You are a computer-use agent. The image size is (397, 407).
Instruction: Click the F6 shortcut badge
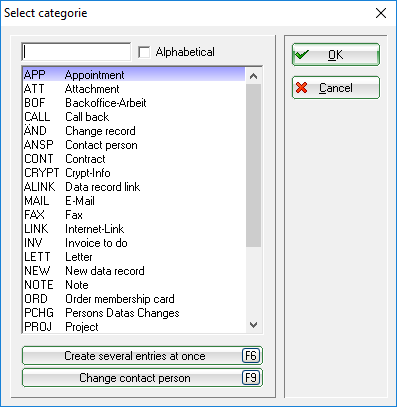tap(251, 356)
